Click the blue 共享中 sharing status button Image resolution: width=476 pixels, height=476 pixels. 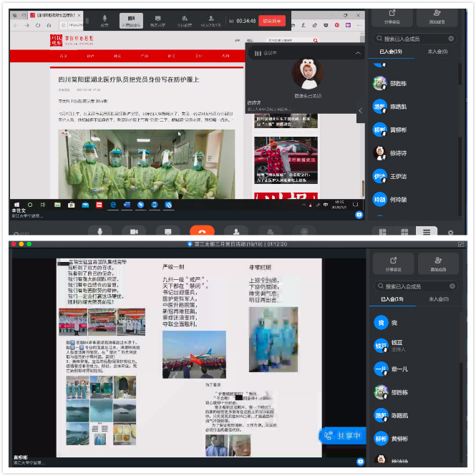coord(341,435)
